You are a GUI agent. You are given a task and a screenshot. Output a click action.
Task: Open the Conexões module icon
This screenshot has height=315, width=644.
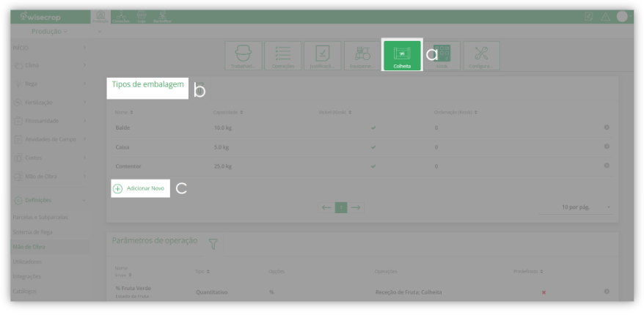[122, 17]
